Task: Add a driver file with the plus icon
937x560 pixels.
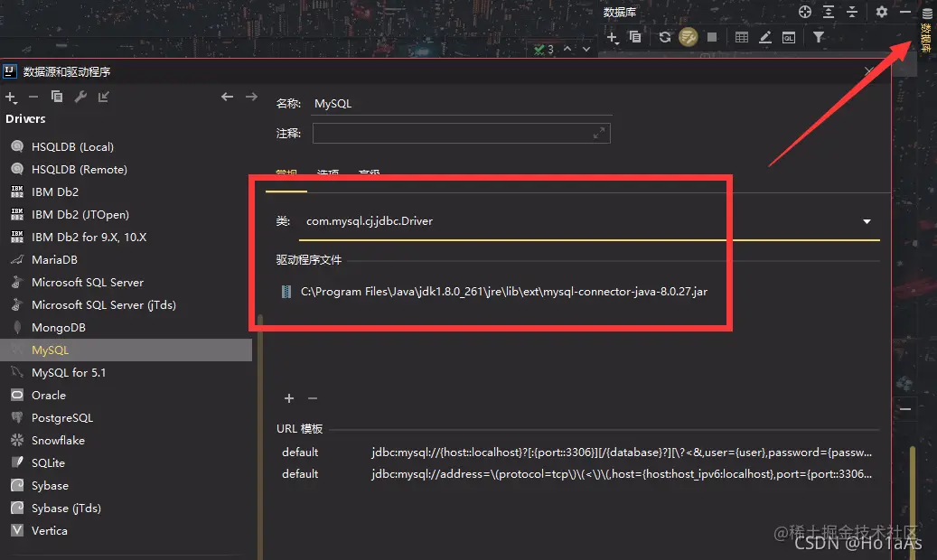Action: 289,398
